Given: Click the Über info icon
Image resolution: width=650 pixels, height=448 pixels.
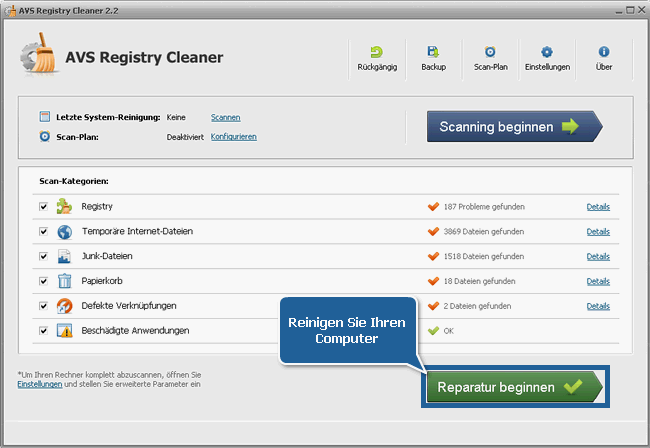Looking at the screenshot, I should pyautogui.click(x=603, y=52).
